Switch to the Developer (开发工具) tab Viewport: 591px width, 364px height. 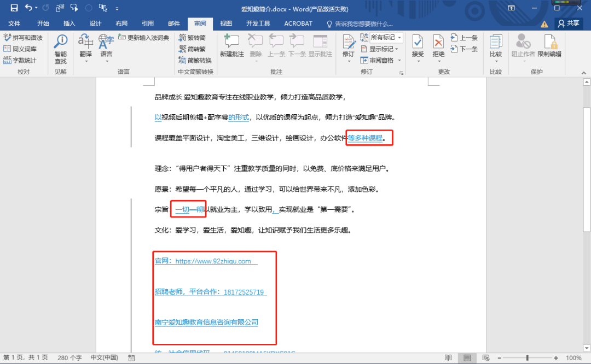tap(258, 24)
